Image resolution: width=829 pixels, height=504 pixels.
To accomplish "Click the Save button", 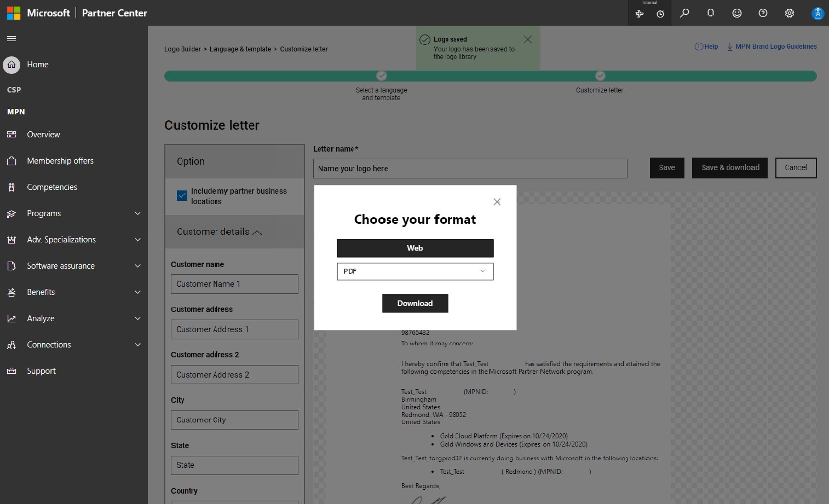I will coord(667,168).
